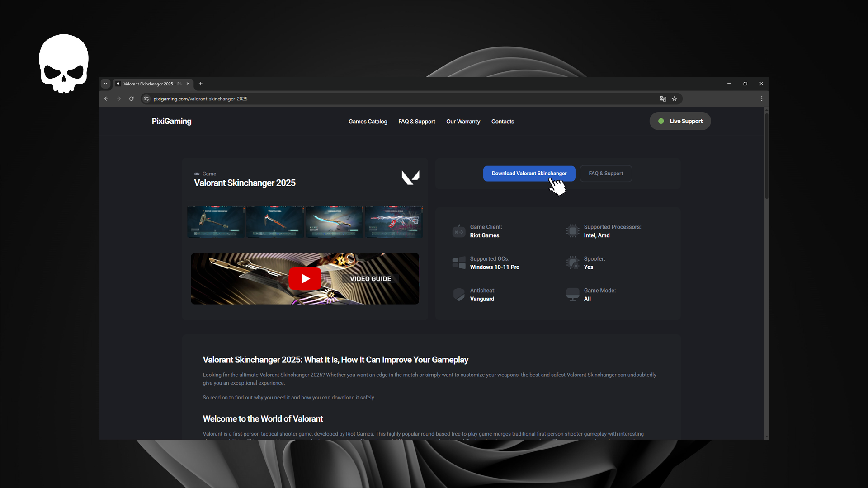
Task: Play the video guide with the YouTube button
Action: click(x=305, y=279)
